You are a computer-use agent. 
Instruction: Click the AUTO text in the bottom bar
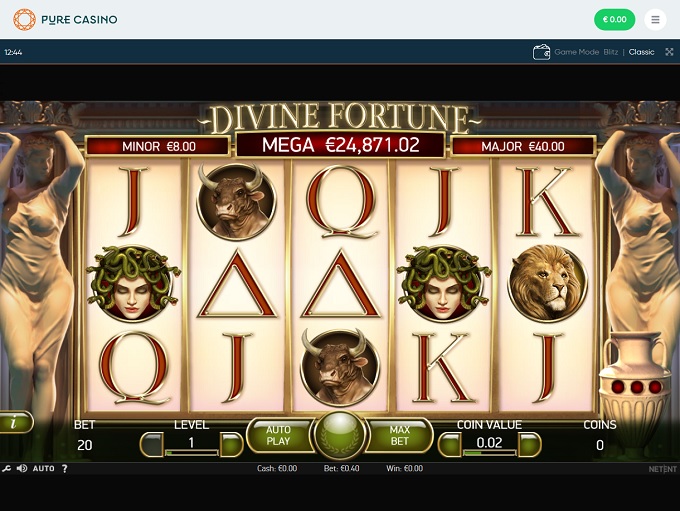[43, 468]
